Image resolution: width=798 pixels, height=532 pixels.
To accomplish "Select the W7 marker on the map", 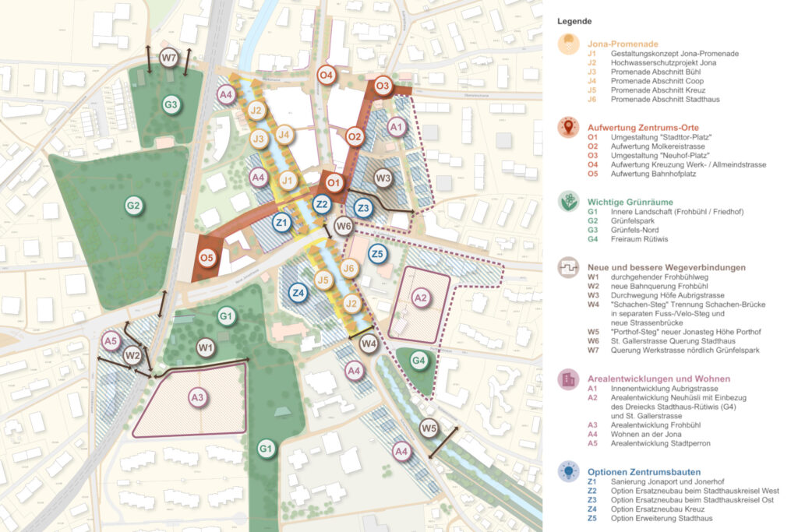I will (x=169, y=58).
